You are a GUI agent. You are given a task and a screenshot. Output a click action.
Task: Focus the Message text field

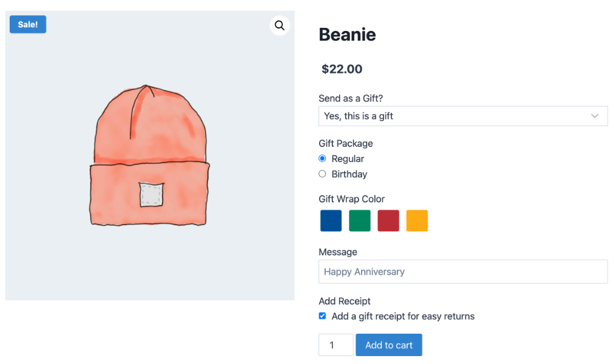click(x=463, y=272)
